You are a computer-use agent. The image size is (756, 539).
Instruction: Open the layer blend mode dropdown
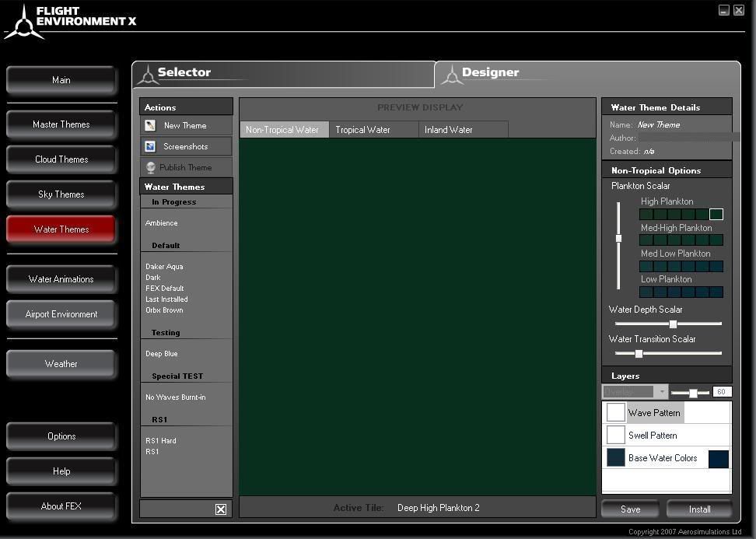(662, 392)
